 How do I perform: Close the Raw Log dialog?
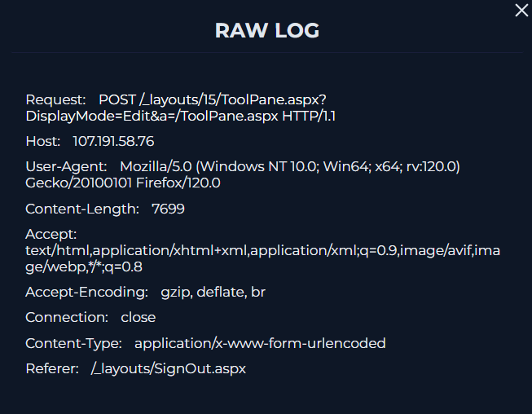click(x=521, y=10)
